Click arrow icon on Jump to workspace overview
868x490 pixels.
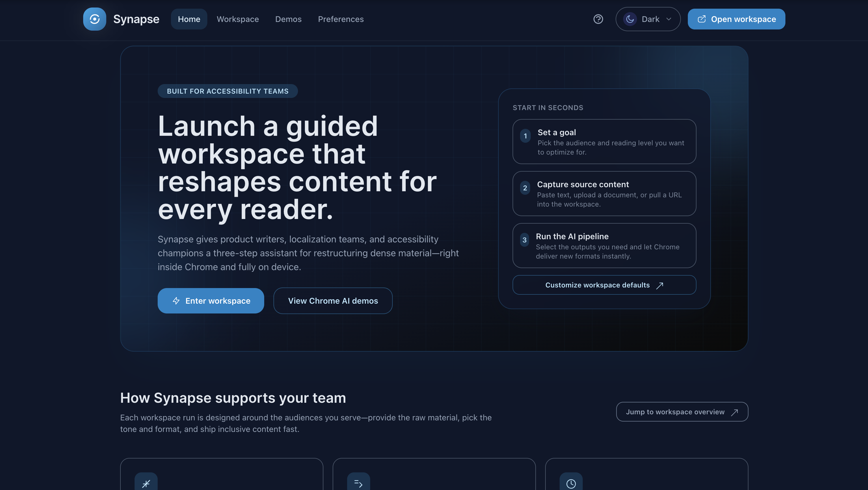[x=735, y=412]
